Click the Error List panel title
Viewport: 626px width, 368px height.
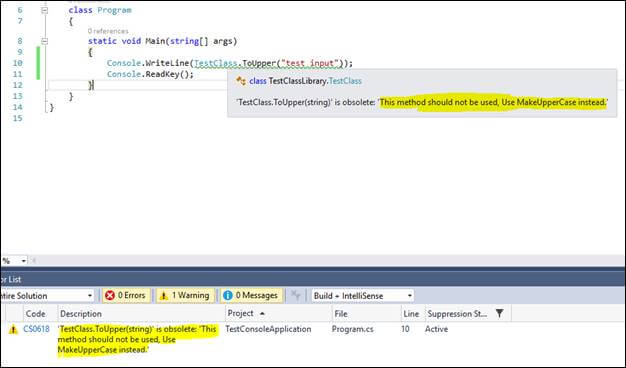[x=11, y=279]
